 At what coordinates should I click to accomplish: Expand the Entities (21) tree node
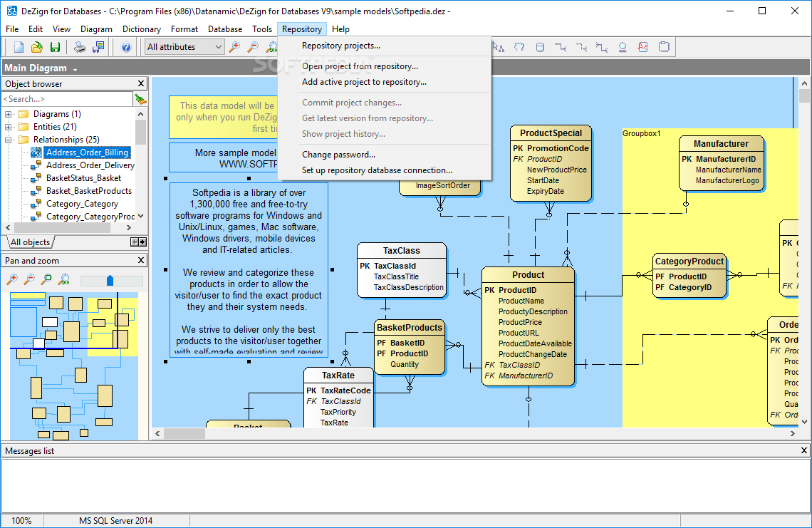9,127
